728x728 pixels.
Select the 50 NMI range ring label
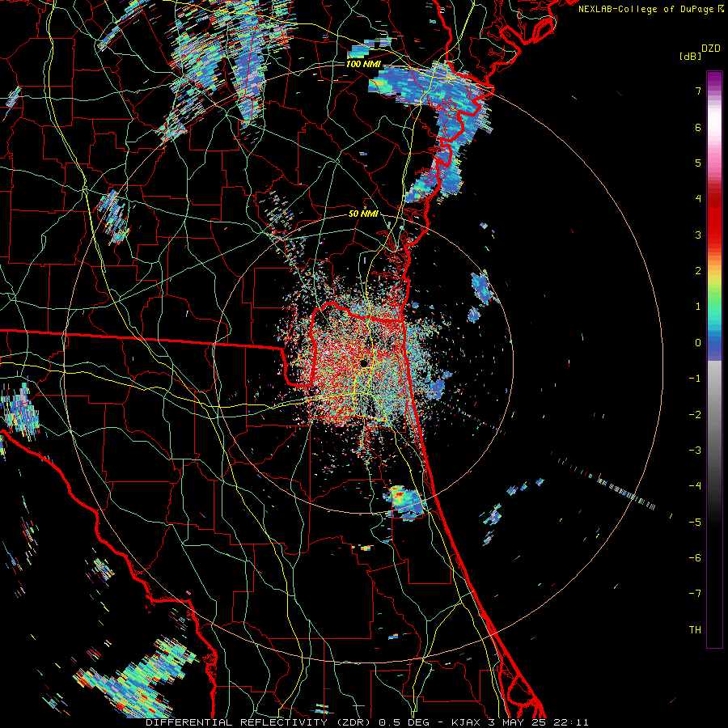tap(362, 214)
